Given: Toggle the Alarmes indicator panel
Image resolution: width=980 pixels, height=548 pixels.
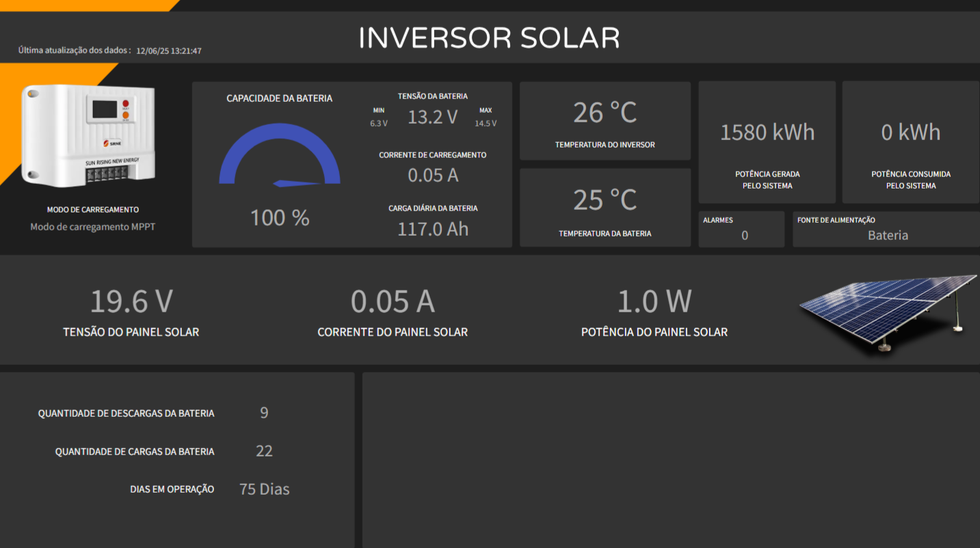Looking at the screenshot, I should pos(741,228).
